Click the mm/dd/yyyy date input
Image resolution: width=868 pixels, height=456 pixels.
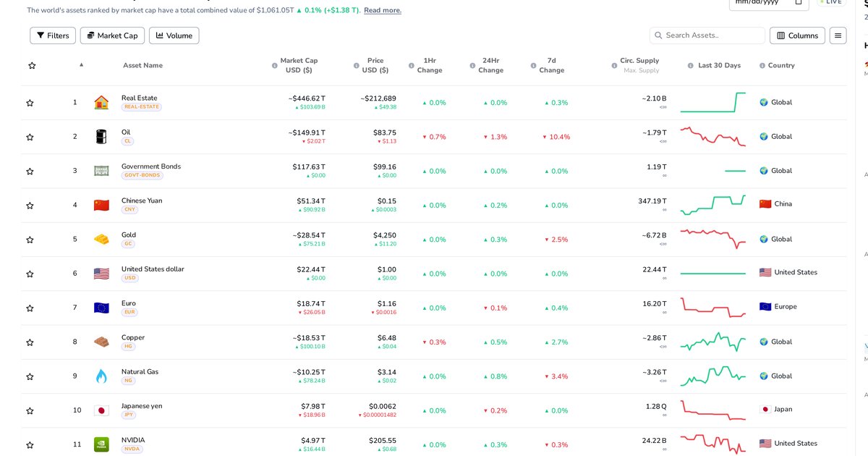click(x=768, y=2)
